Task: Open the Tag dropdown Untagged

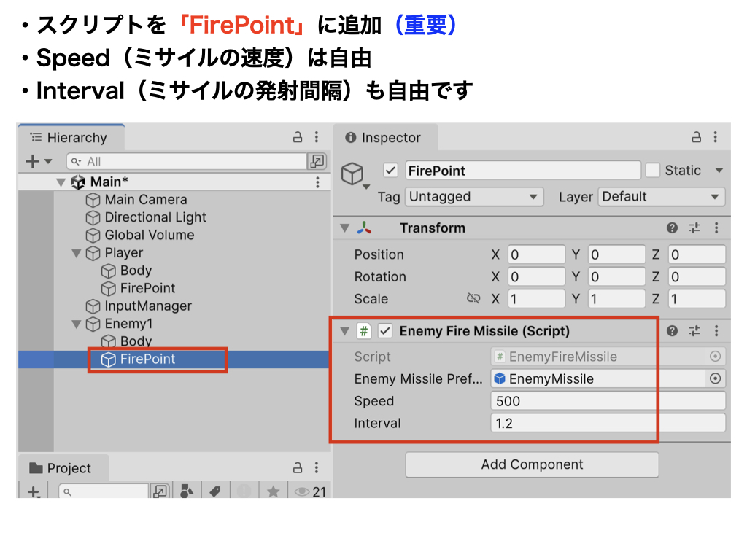Action: pos(474,197)
